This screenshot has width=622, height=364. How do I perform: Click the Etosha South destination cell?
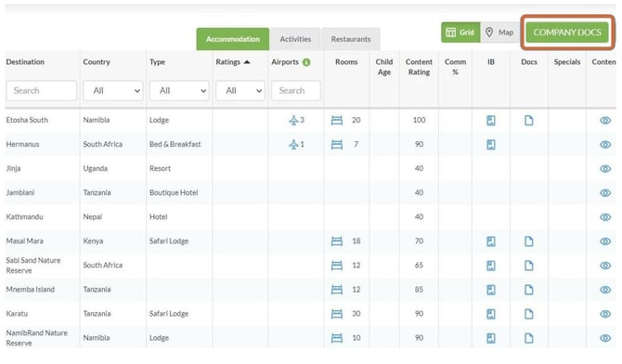pyautogui.click(x=27, y=120)
